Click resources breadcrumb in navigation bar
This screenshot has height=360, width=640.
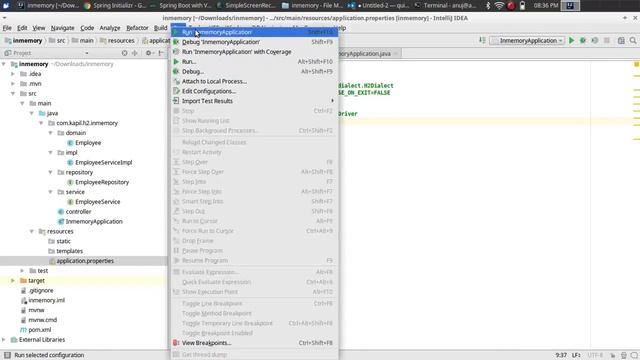click(118, 40)
